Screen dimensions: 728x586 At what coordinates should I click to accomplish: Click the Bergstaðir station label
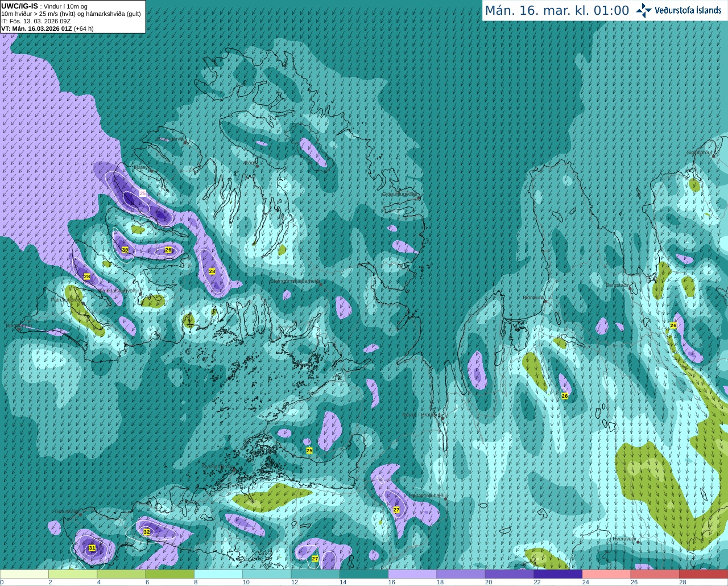[618, 285]
